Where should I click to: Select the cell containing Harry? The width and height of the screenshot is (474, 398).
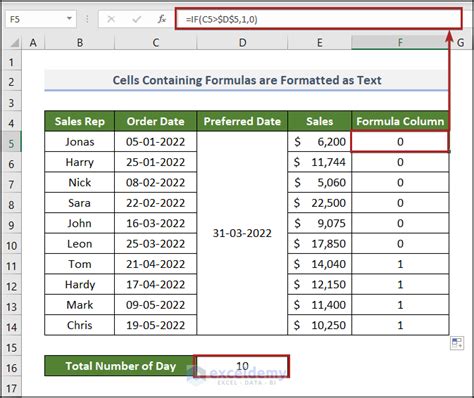(x=80, y=162)
